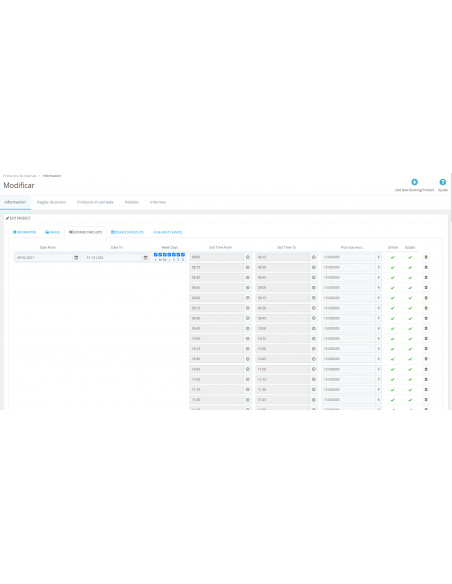Click the Slot Time From field showing 11:15
The height and width of the screenshot is (584, 452).
[x=217, y=390]
